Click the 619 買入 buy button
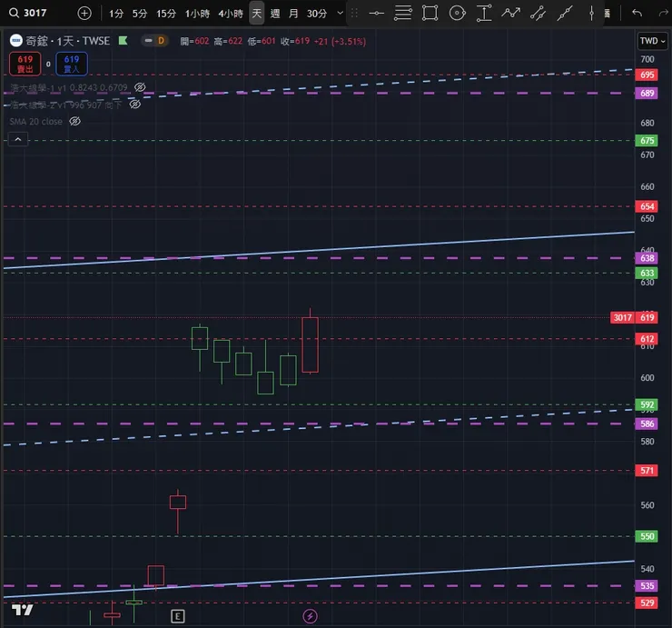Image resolution: width=672 pixels, height=628 pixels. tap(72, 64)
